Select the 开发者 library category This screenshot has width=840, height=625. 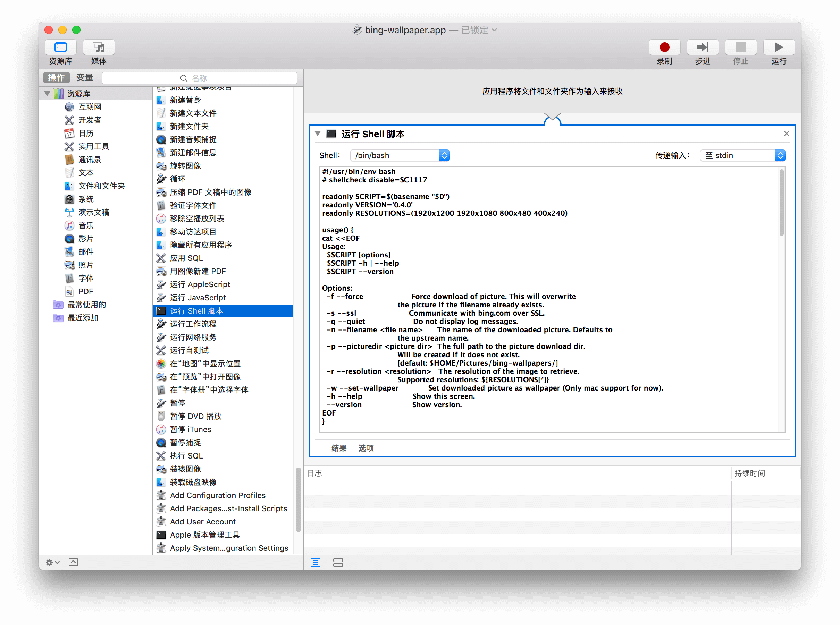[x=90, y=120]
